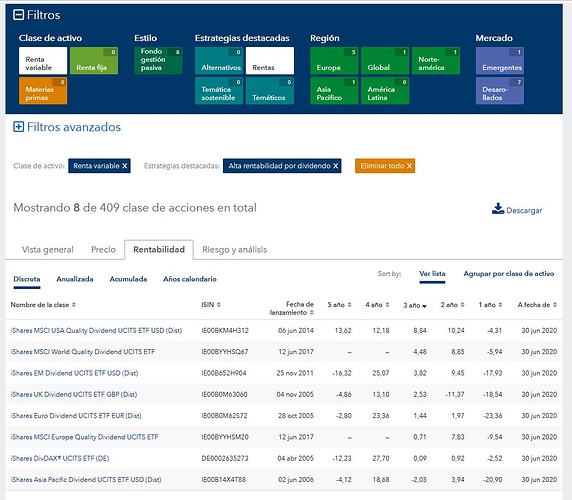Switch to Agrupar por clase de activo
Image resolution: width=572 pixels, height=500 pixels.
[509, 274]
